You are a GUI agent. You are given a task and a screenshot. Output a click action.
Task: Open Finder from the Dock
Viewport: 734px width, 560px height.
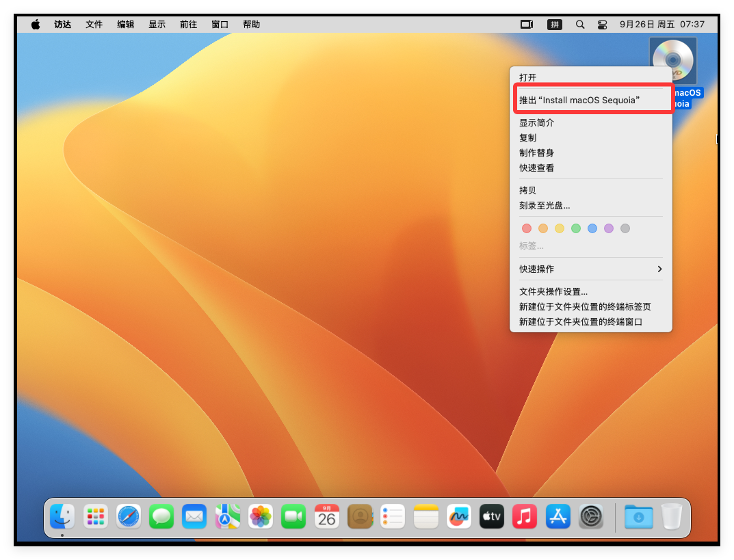pos(62,516)
